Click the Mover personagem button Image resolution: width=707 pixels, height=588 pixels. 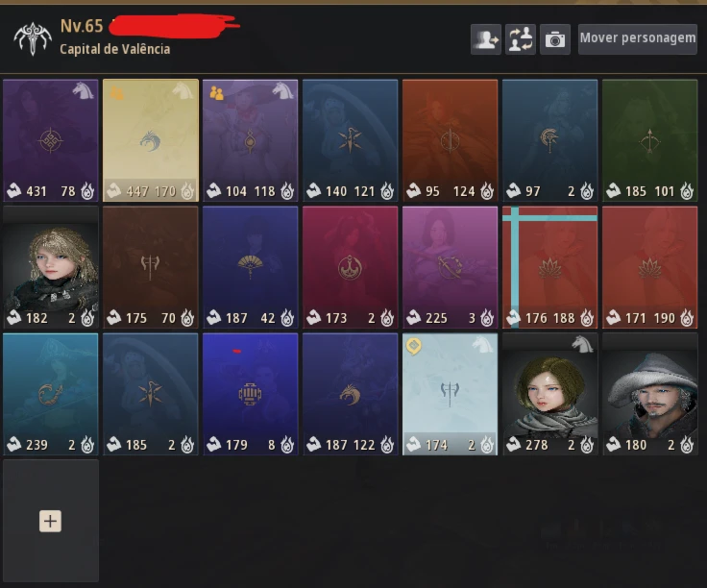(x=637, y=38)
